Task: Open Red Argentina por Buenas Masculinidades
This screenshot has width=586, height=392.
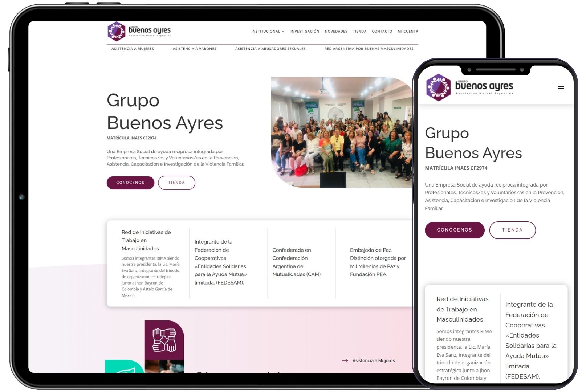Action: (369, 49)
